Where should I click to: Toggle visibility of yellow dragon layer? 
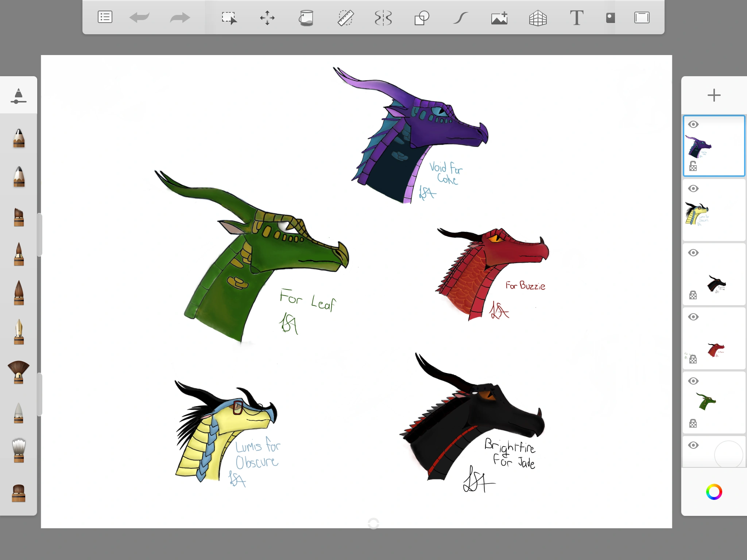click(693, 188)
